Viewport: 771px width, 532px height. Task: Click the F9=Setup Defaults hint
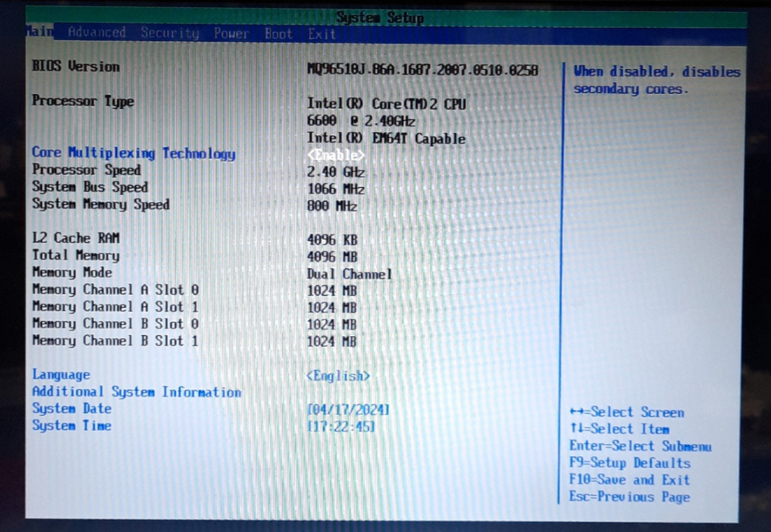pos(630,463)
